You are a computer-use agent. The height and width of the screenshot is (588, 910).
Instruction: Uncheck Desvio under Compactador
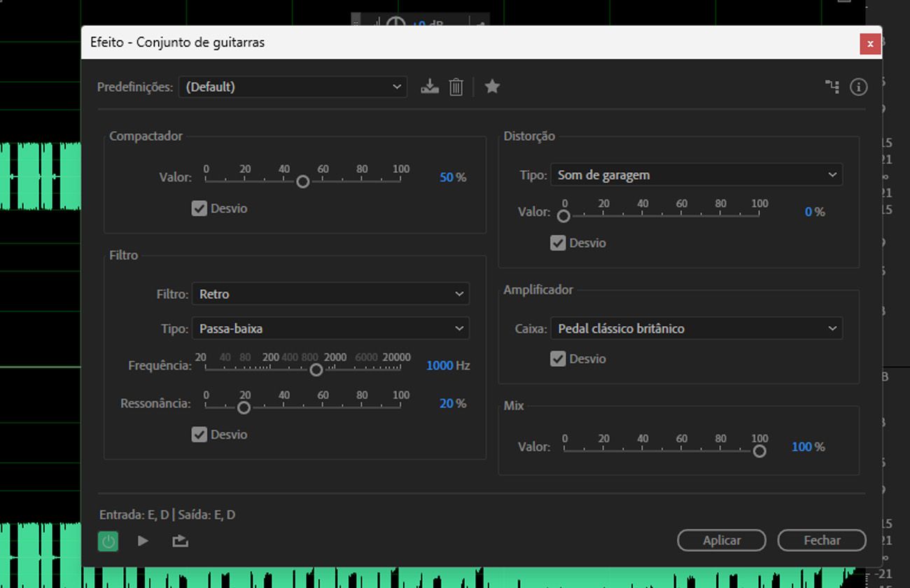point(199,209)
